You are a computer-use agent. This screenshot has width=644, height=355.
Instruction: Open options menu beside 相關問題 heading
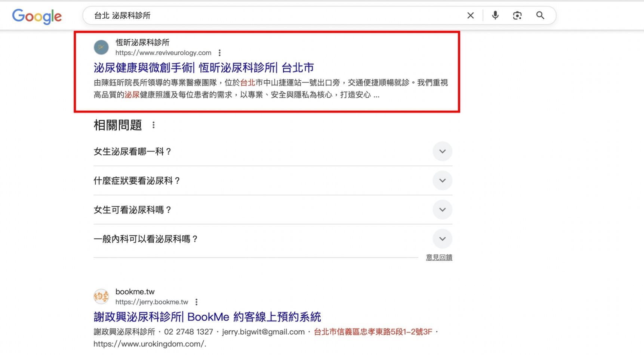(153, 125)
